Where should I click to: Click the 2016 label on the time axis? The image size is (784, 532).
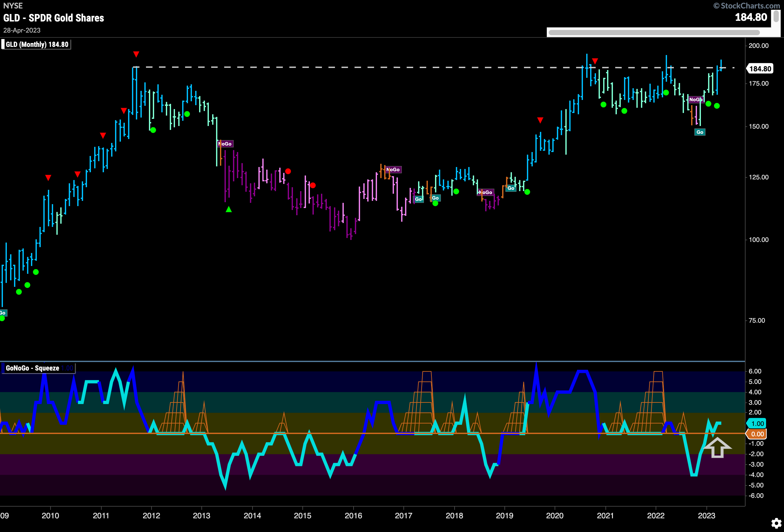pyautogui.click(x=353, y=515)
